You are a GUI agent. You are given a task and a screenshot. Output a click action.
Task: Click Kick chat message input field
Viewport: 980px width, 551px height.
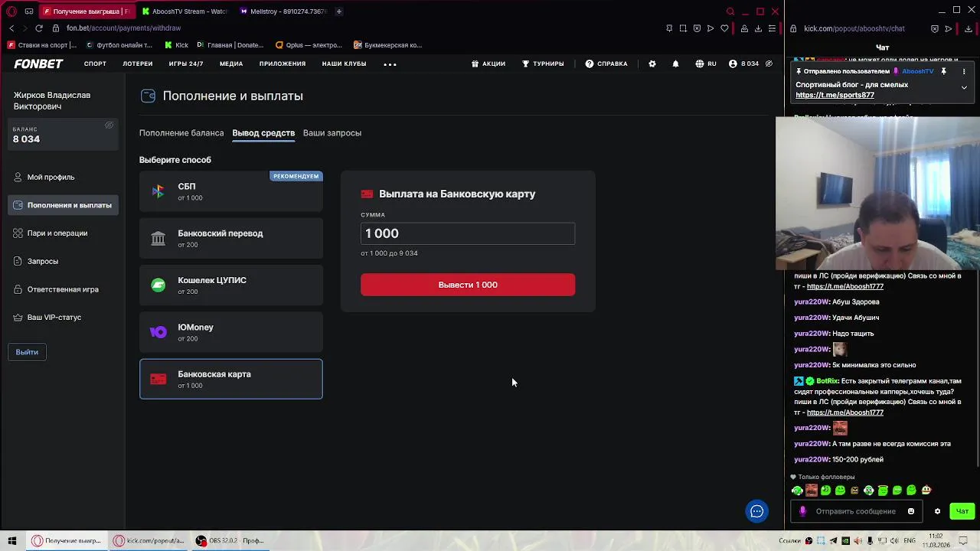[856, 511]
